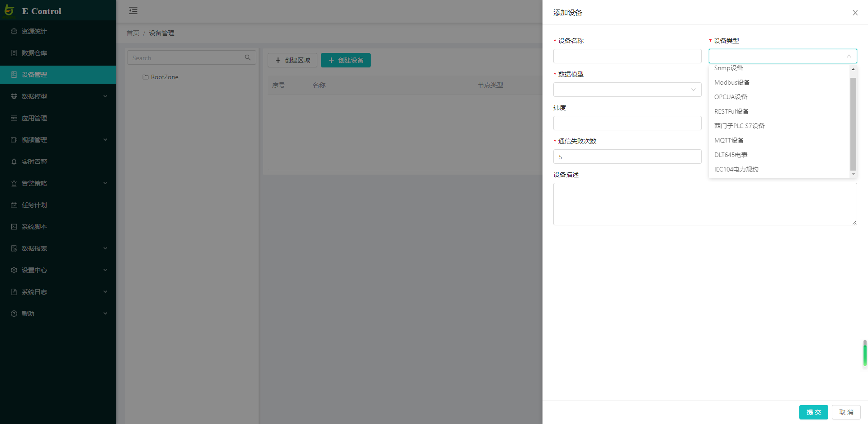Click the 数据模型 sidebar icon
Viewport: 868px width, 424px height.
tap(14, 96)
